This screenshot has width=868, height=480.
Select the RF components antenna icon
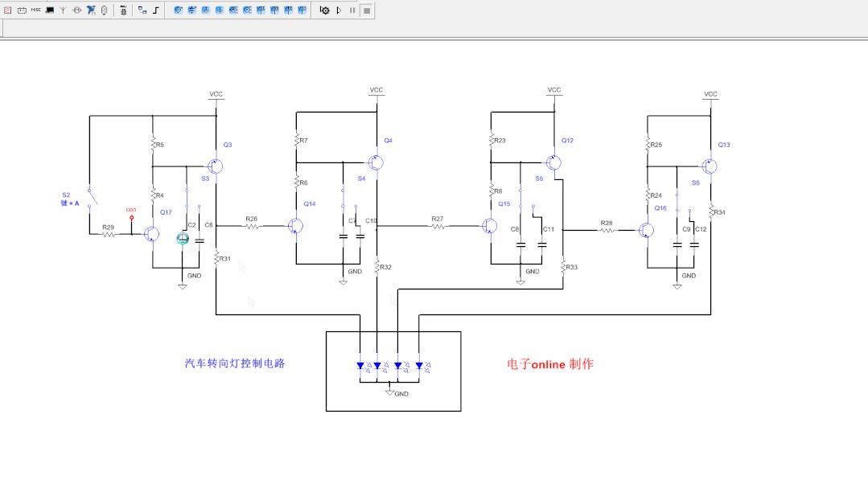coord(64,10)
